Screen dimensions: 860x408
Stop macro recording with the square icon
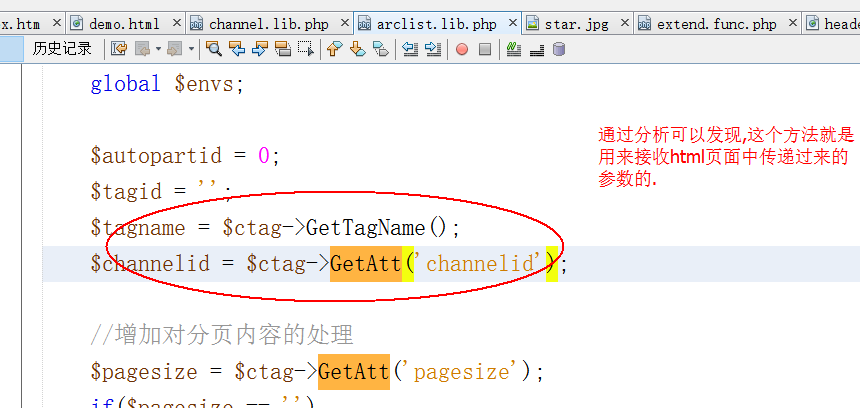click(485, 48)
